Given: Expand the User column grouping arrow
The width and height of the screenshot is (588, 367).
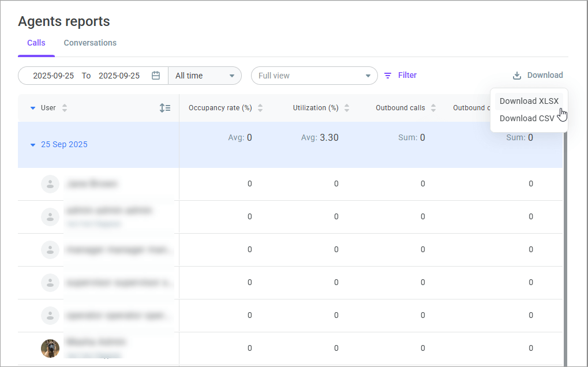Looking at the screenshot, I should 33,108.
